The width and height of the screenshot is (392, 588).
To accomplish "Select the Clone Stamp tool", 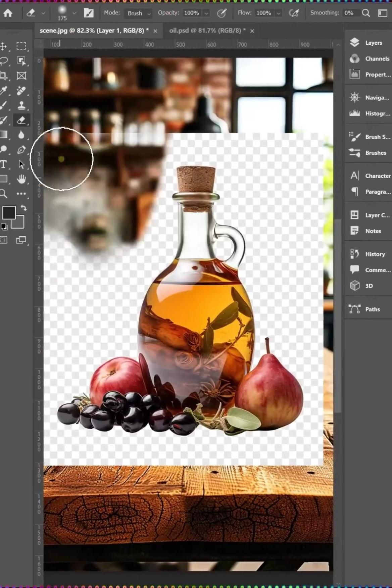I will pos(21,105).
